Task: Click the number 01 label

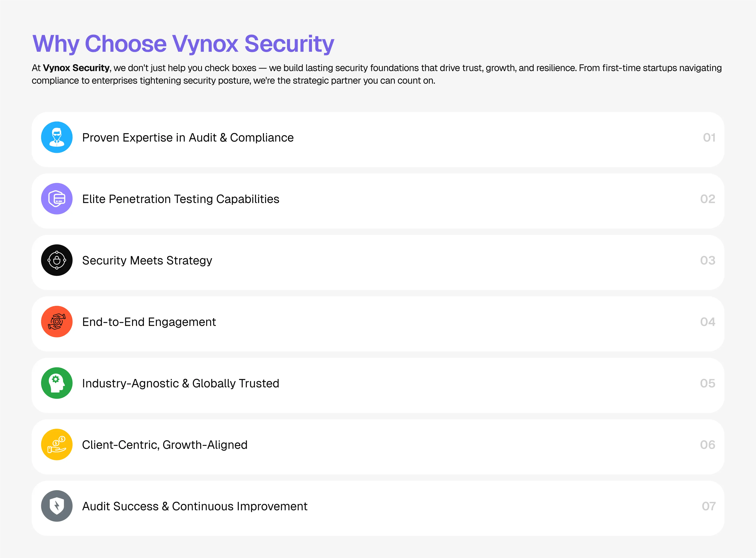Action: click(x=709, y=138)
